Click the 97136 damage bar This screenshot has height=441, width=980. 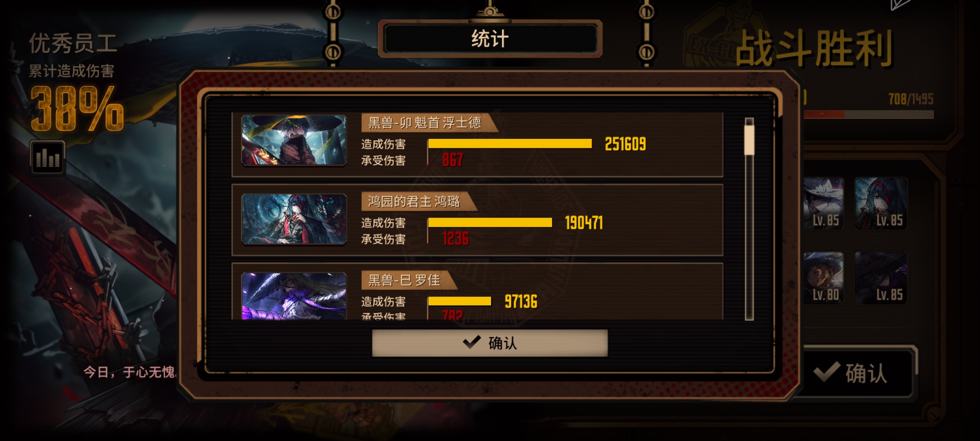[460, 301]
